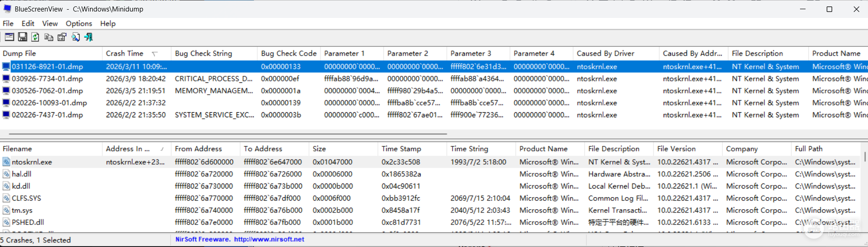Open the Properties toolbar icon
Viewport: 868px width, 247px height.
[62, 37]
